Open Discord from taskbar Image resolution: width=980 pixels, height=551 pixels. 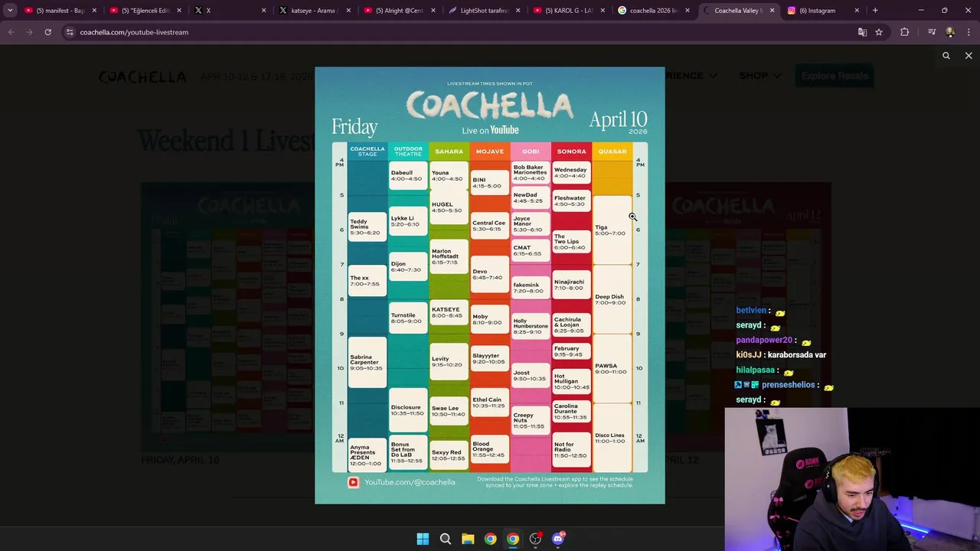click(558, 539)
